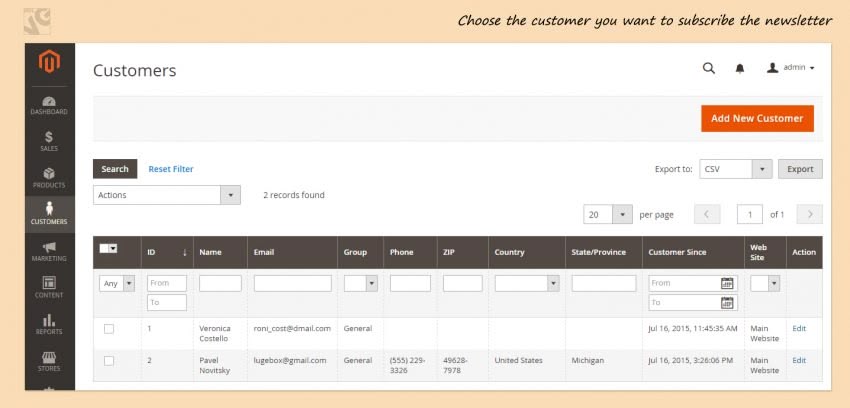Open calendar for Customer Since From
The width and height of the screenshot is (850, 408).
(727, 283)
